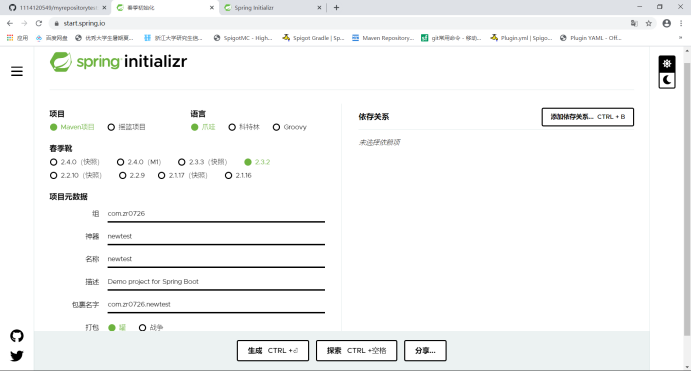This screenshot has width=692, height=371.
Task: Open SpigotMC bookmark
Action: point(243,38)
